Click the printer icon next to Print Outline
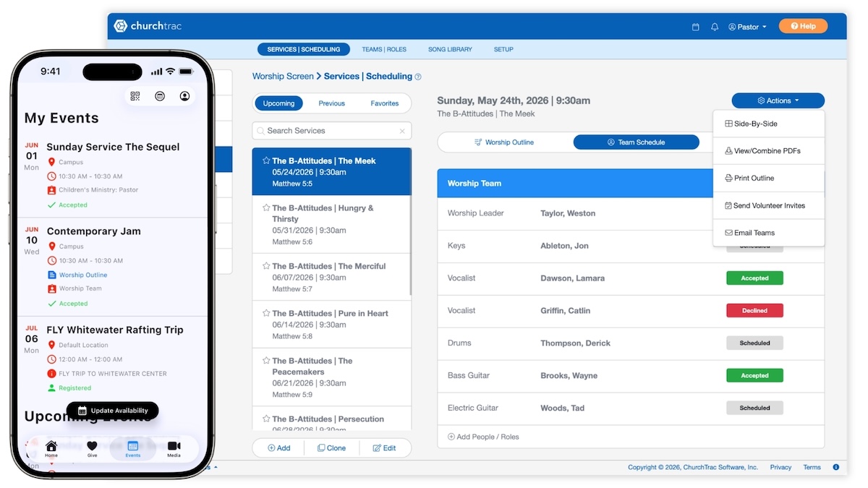 (x=728, y=178)
